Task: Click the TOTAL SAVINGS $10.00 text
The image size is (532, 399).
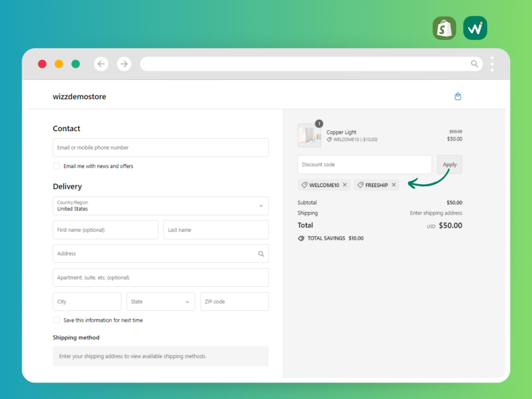Action: click(x=335, y=238)
